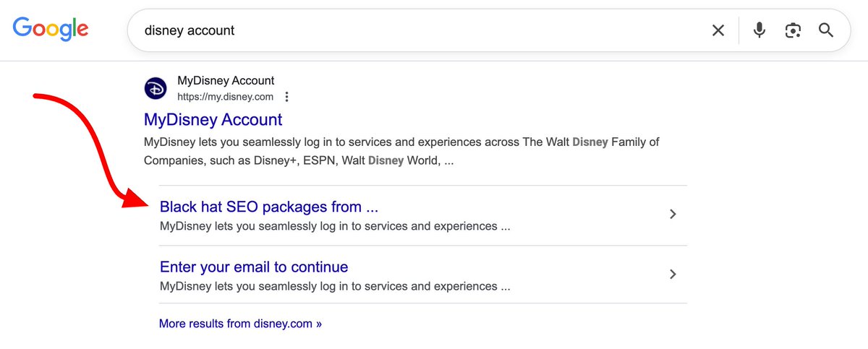This screenshot has height=349, width=868.
Task: Open three-dot menu beside my.disney.com URL
Action: click(287, 97)
